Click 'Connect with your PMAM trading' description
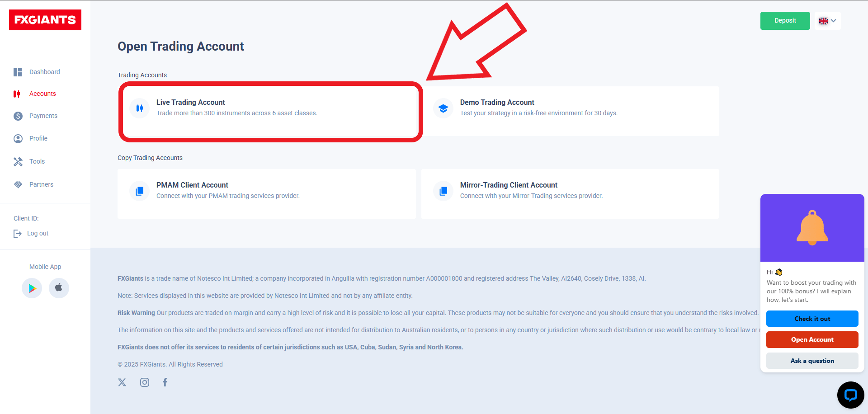This screenshot has height=414, width=868. (x=228, y=196)
